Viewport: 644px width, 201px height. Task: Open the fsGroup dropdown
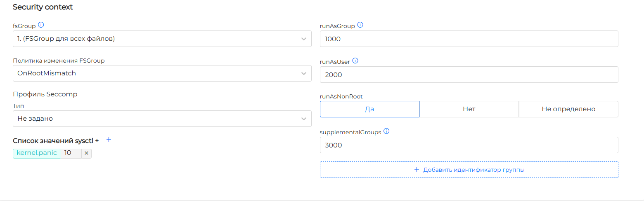(x=157, y=39)
